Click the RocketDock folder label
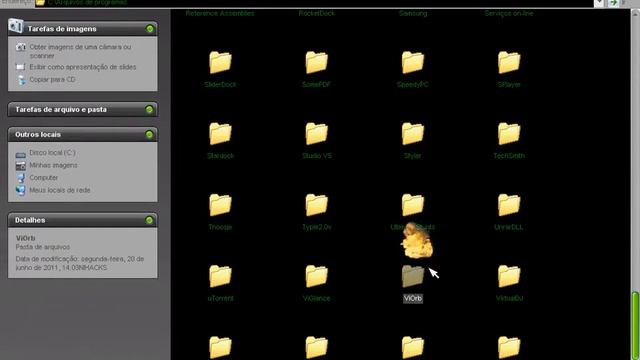Viewport: 640px width, 360px height. [x=316, y=13]
